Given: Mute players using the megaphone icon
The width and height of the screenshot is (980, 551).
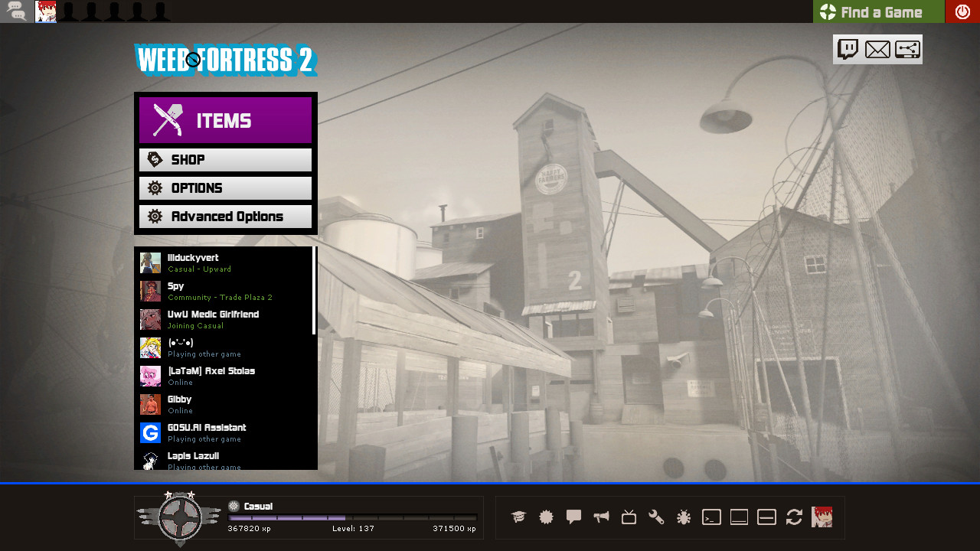Looking at the screenshot, I should click(x=600, y=517).
